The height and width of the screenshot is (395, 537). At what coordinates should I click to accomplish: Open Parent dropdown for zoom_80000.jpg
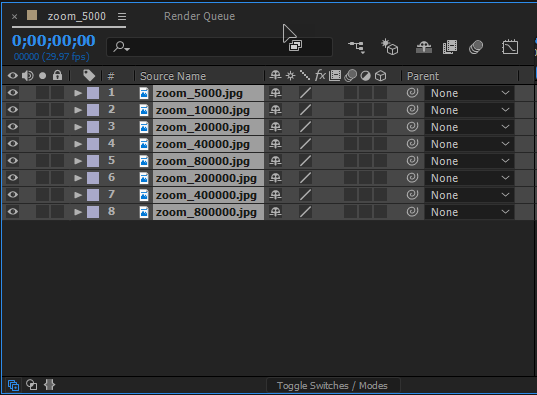[470, 161]
